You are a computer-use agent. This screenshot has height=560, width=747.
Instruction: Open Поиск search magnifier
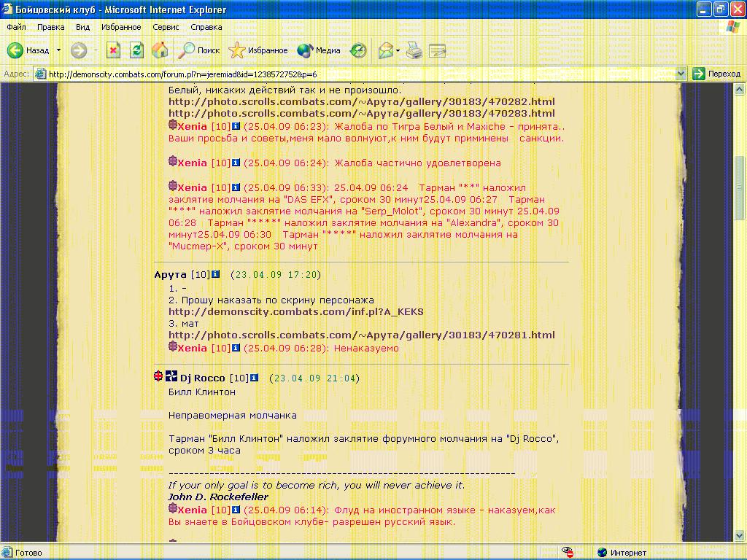pos(198,50)
